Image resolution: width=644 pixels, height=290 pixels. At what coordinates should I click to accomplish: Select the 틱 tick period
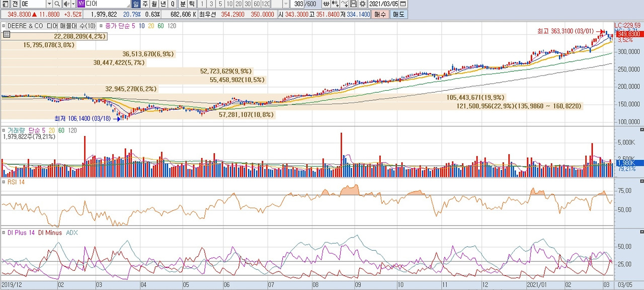point(192,4)
